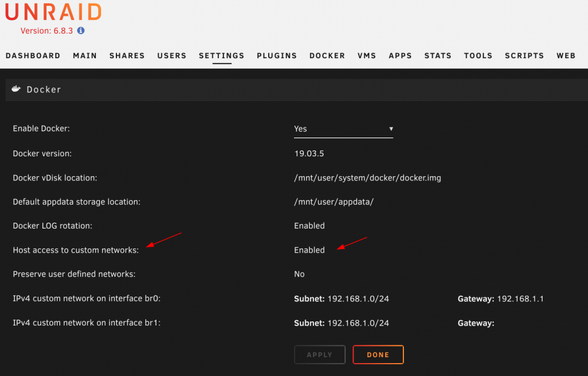This screenshot has height=376, width=588.
Task: Click the br1 custom network label
Action: tap(86, 323)
